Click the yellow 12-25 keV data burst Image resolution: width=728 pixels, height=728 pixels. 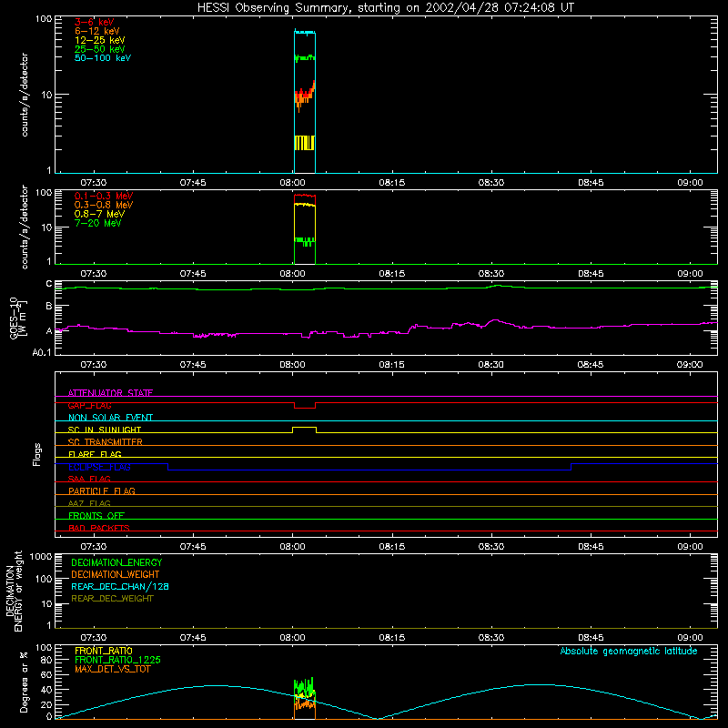[305, 143]
